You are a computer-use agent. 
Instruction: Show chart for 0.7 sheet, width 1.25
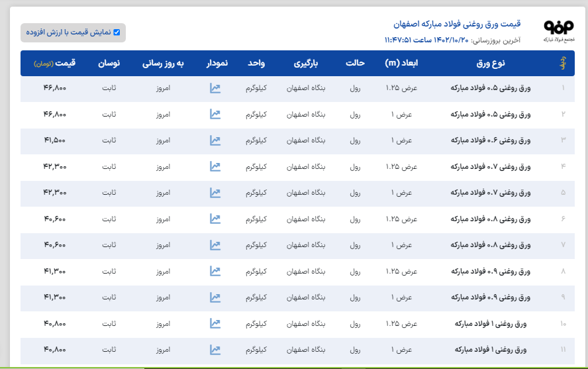[215, 167]
